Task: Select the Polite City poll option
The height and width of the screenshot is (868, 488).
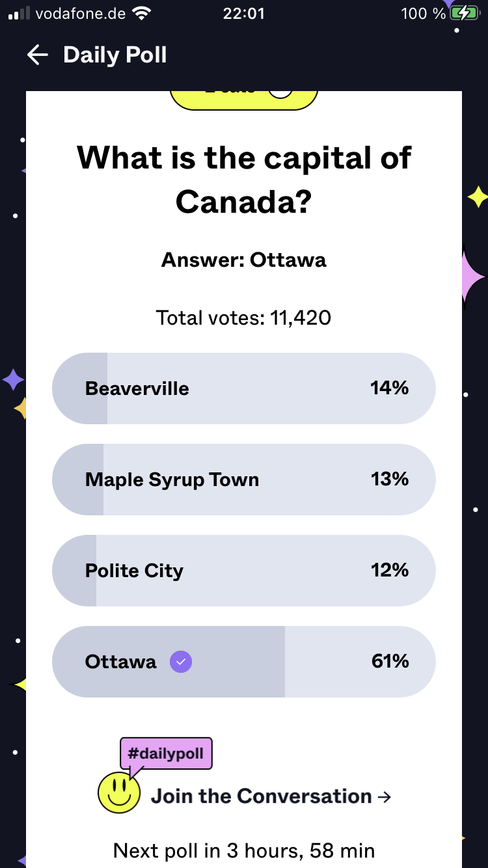Action: pos(244,571)
